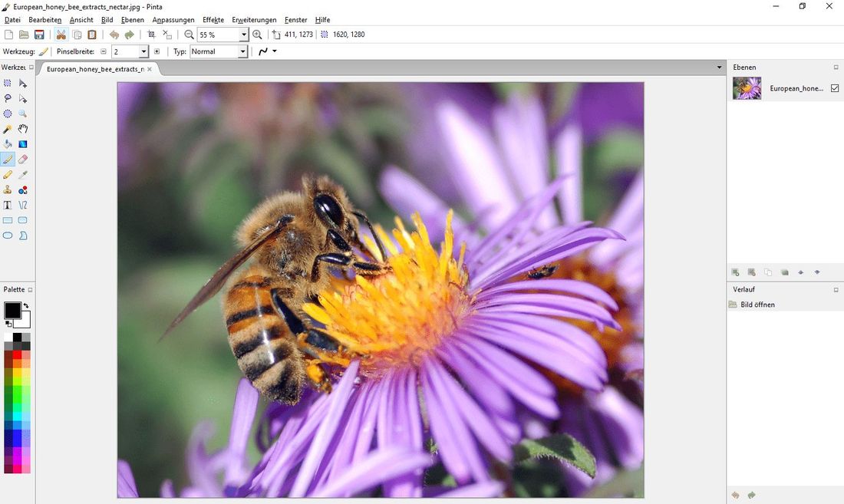Open the Effekte menu

213,20
